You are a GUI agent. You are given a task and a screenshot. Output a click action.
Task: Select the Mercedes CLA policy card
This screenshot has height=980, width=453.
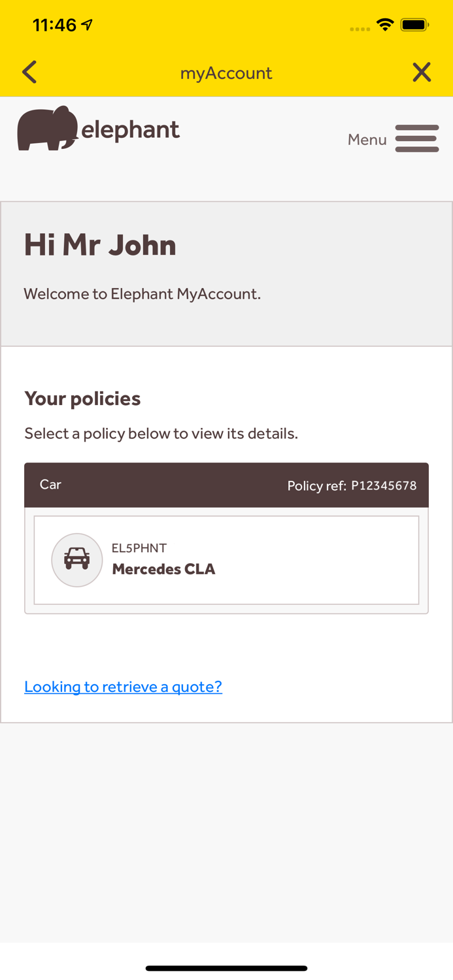[x=227, y=561]
